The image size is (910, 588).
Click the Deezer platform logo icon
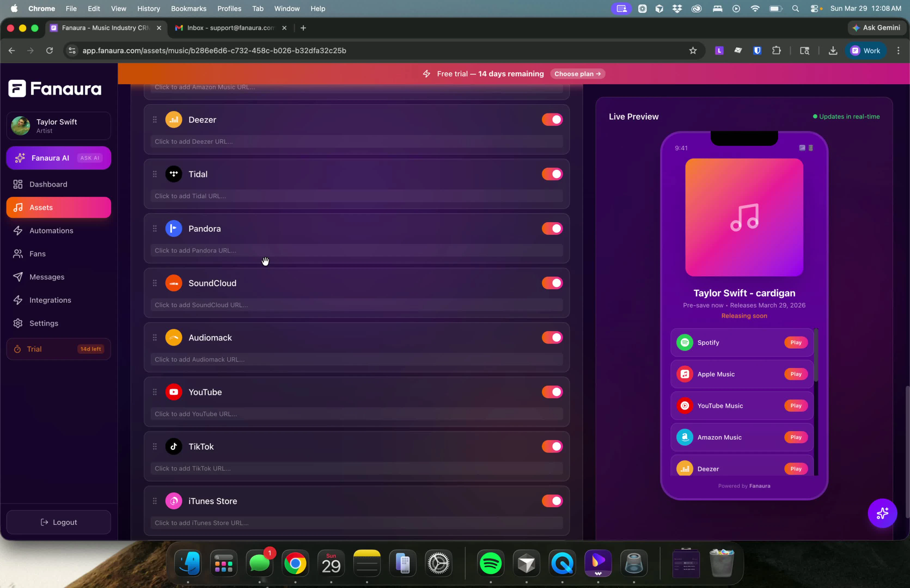coord(174,120)
